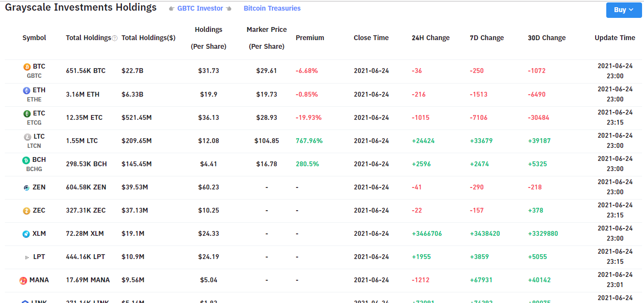Click the Ethereum ETH coin icon
Viewport: 644px width, 303px height.
[27, 90]
